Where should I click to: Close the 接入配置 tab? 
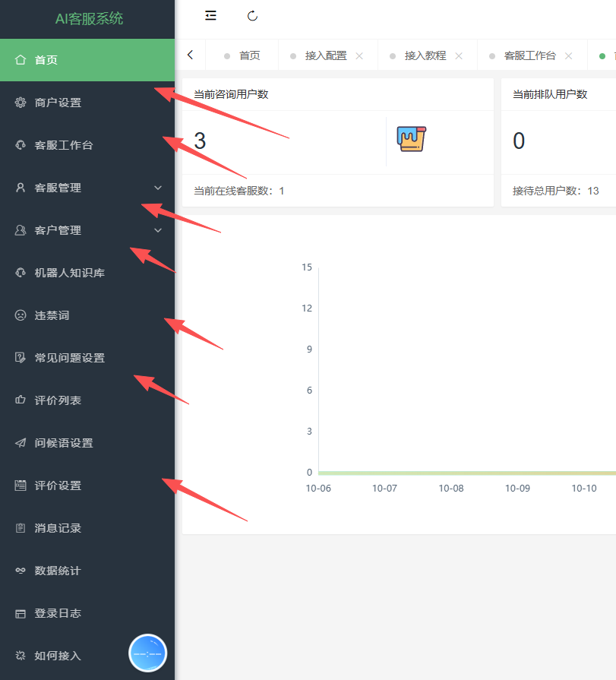pos(359,56)
